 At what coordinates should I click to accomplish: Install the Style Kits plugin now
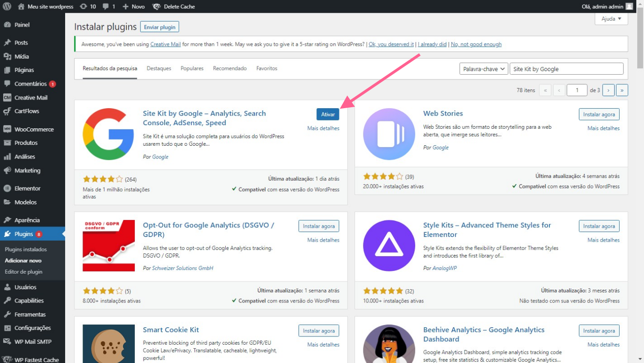pyautogui.click(x=599, y=226)
